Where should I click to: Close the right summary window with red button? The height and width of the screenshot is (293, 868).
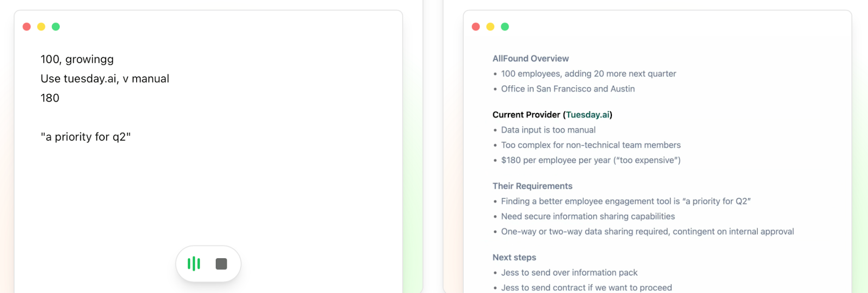476,27
